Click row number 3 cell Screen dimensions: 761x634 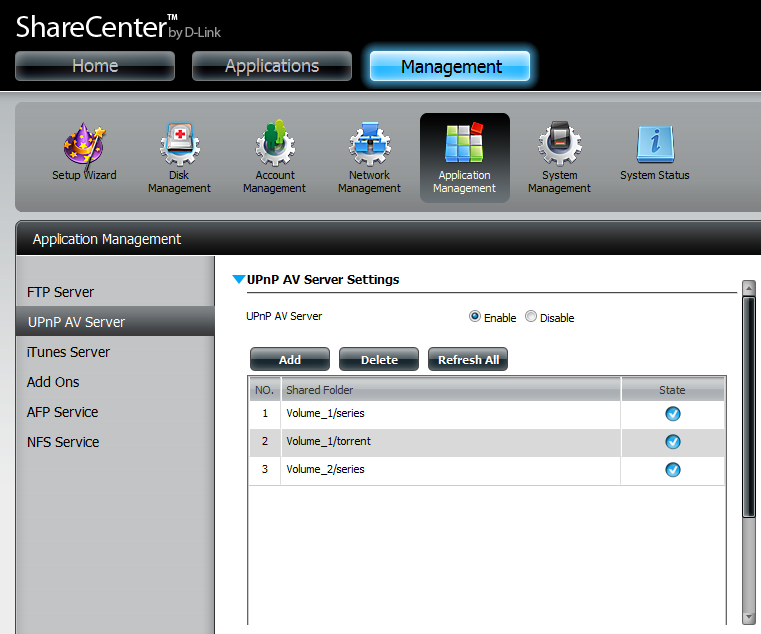[265, 470]
